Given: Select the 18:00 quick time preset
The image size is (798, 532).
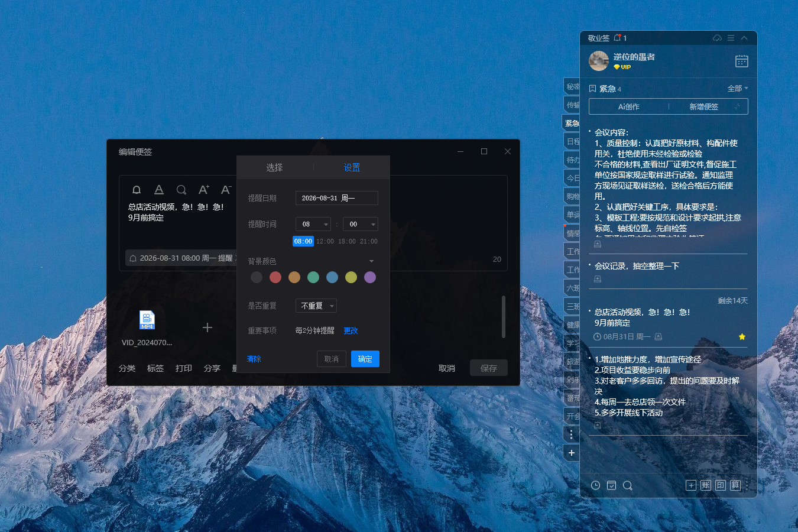Looking at the screenshot, I should [347, 241].
